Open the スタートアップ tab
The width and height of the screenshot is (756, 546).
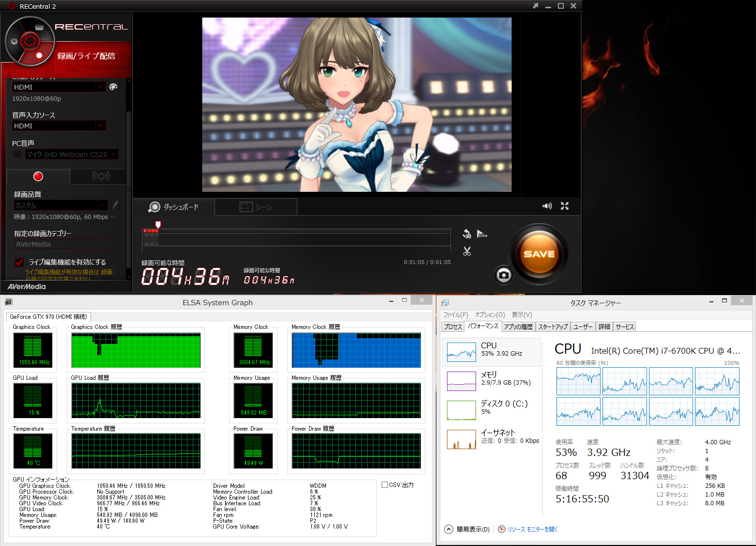(x=553, y=327)
